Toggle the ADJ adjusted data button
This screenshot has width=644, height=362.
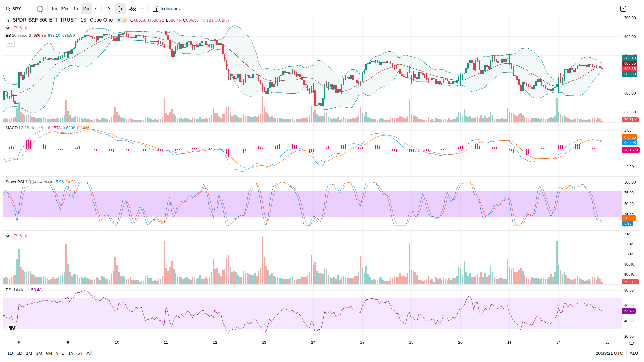[x=634, y=353]
